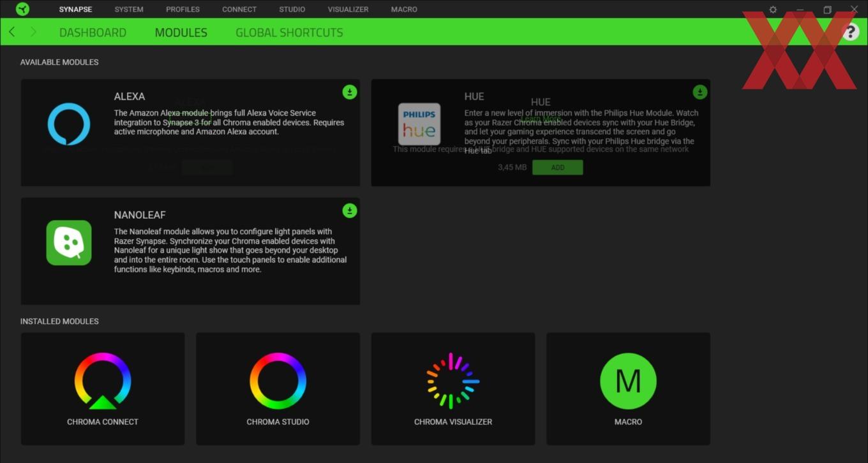
Task: Switch to the DASHBOARD tab
Action: pos(93,33)
